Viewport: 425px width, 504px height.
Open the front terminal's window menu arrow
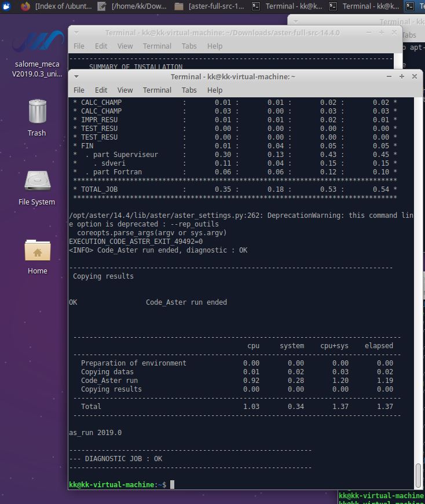tap(76, 77)
